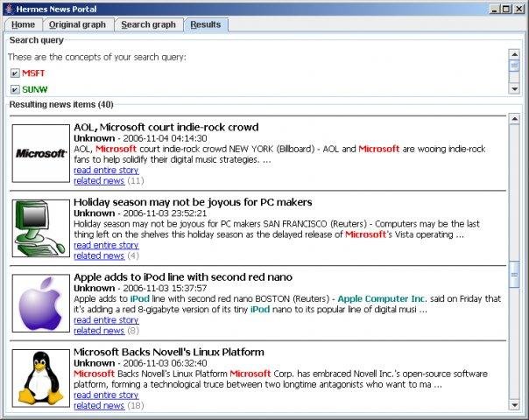
Task: Click the green computer icon
Action: pos(41,228)
